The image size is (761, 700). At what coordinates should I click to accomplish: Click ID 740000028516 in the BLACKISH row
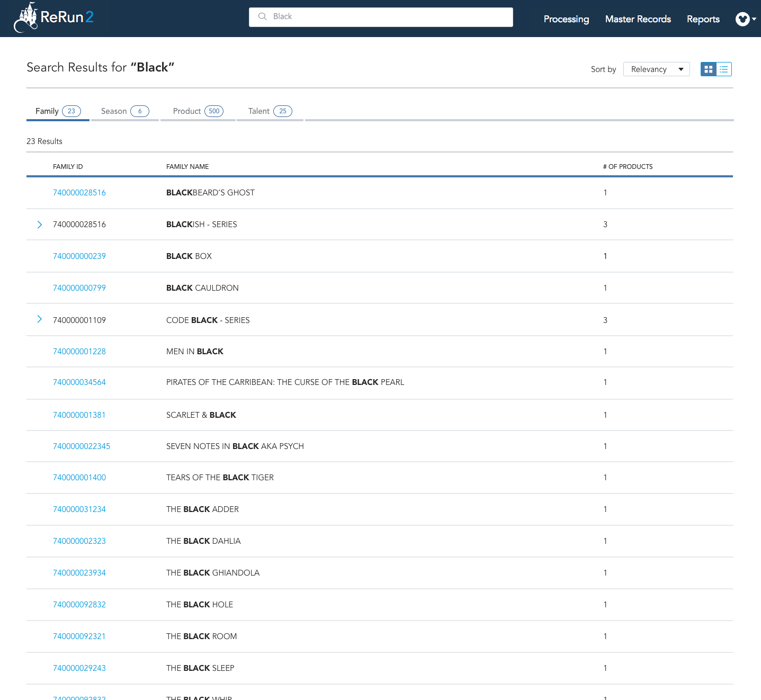pos(79,225)
